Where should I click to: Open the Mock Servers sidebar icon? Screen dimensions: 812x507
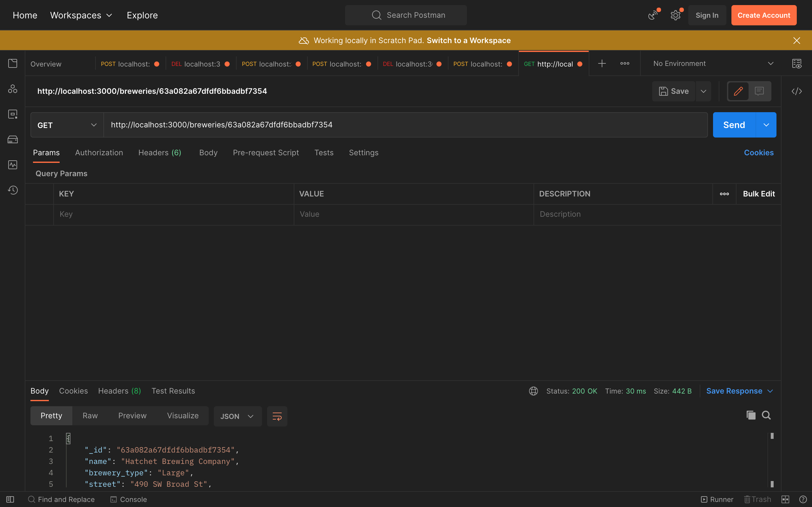[13, 139]
